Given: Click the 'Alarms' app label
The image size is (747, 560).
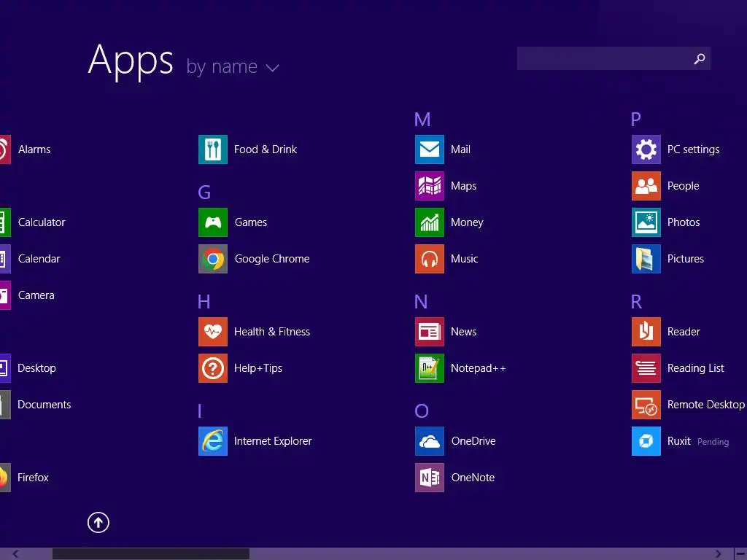Looking at the screenshot, I should pyautogui.click(x=34, y=149).
